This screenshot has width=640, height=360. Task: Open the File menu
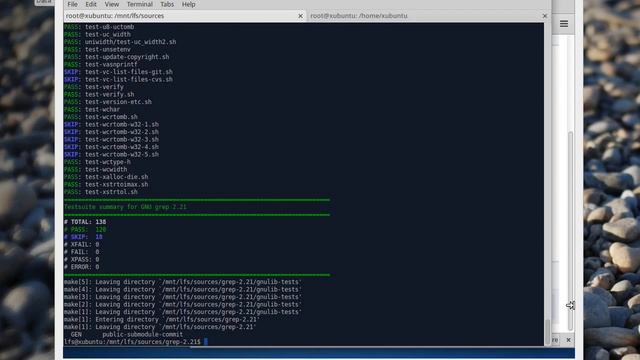click(72, 4)
